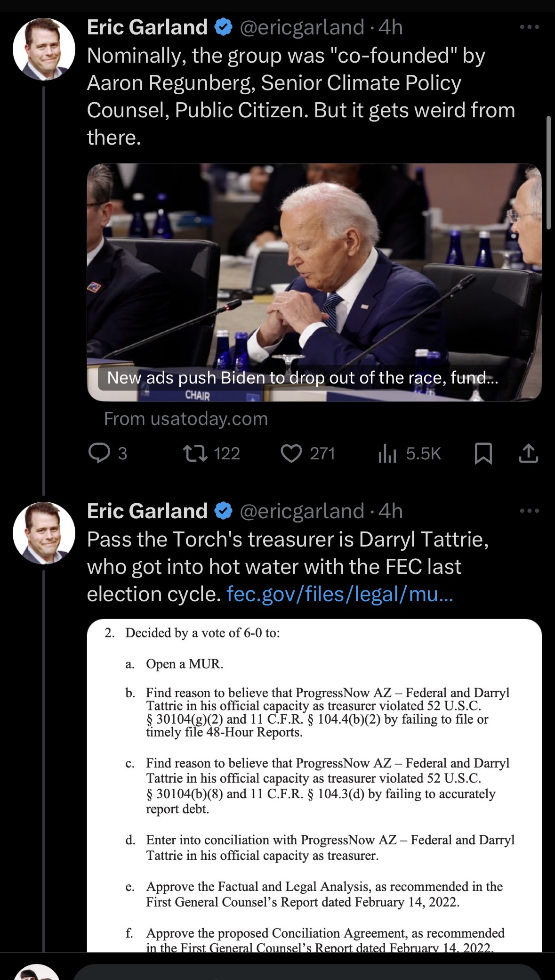This screenshot has width=555, height=980.
Task: Tap verified badge on first tweet
Action: pos(224,27)
